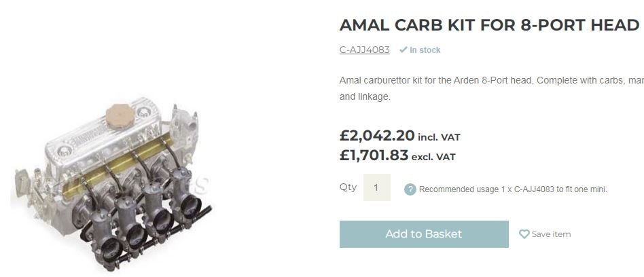This screenshot has width=644, height=277.
Task: Open the C-AJJ4083 part number link
Action: (365, 50)
